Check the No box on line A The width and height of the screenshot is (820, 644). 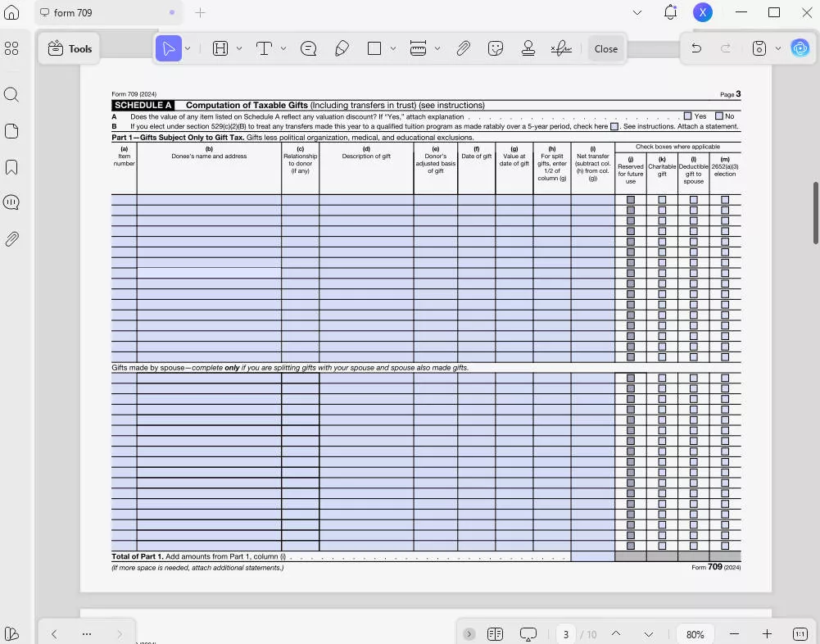tap(718, 116)
